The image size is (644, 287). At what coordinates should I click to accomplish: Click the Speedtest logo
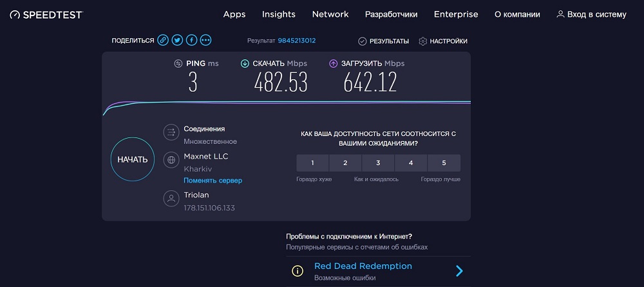46,15
